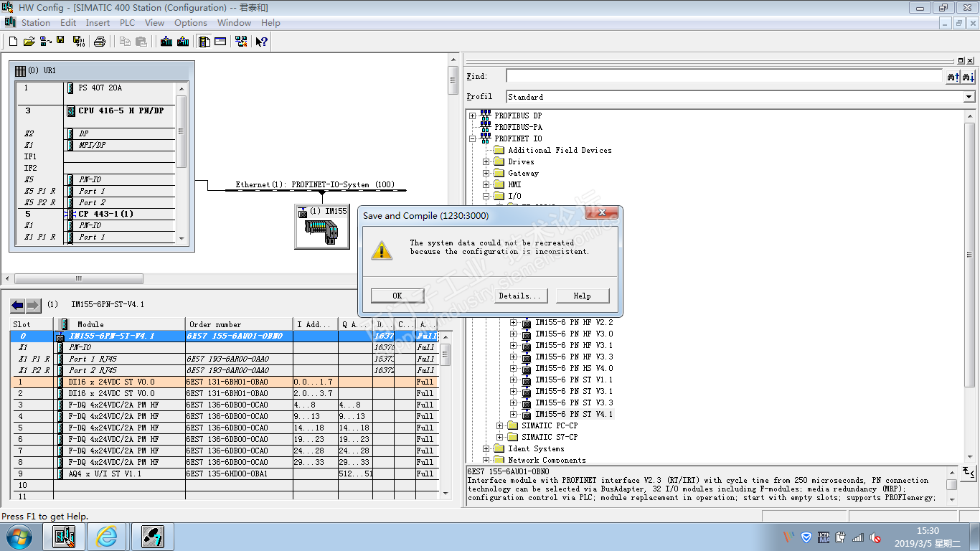Open the Edit menu
Screen dimensions: 980x551
click(x=68, y=23)
